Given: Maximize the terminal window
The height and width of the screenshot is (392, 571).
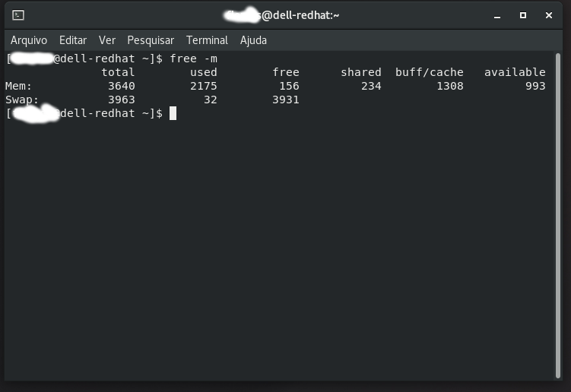Looking at the screenshot, I should pos(523,15).
